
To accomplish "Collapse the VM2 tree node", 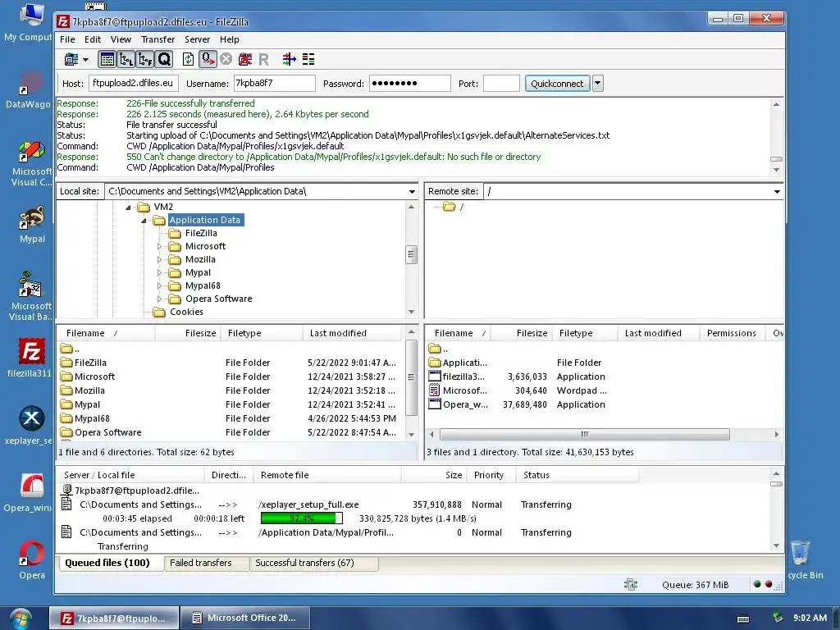I will pos(128,208).
